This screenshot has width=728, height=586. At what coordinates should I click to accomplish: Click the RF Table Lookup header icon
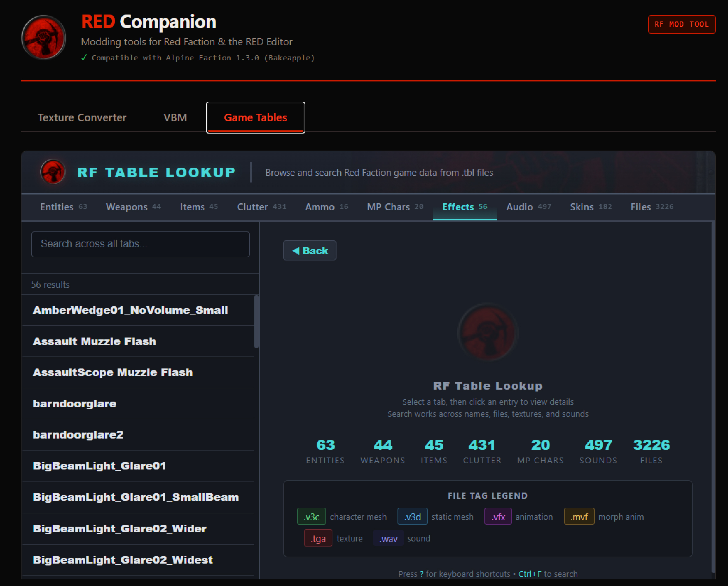[53, 172]
